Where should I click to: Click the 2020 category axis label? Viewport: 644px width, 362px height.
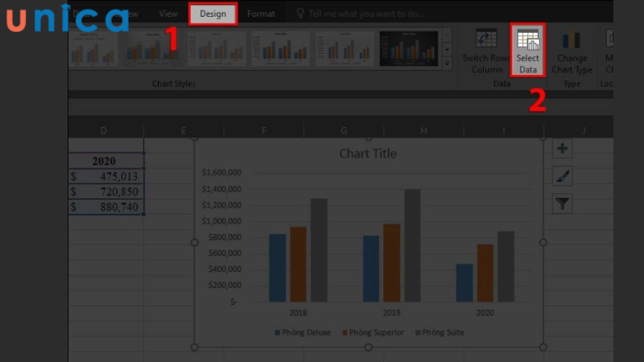(x=485, y=313)
